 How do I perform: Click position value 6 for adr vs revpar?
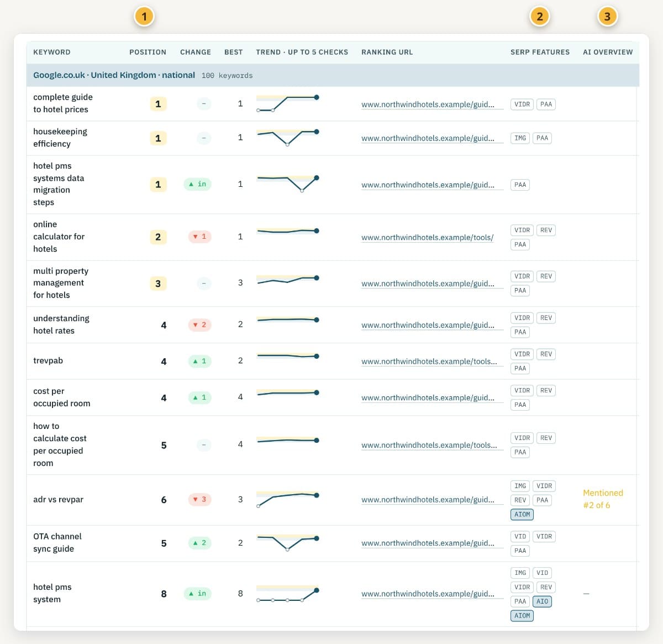[x=164, y=500]
